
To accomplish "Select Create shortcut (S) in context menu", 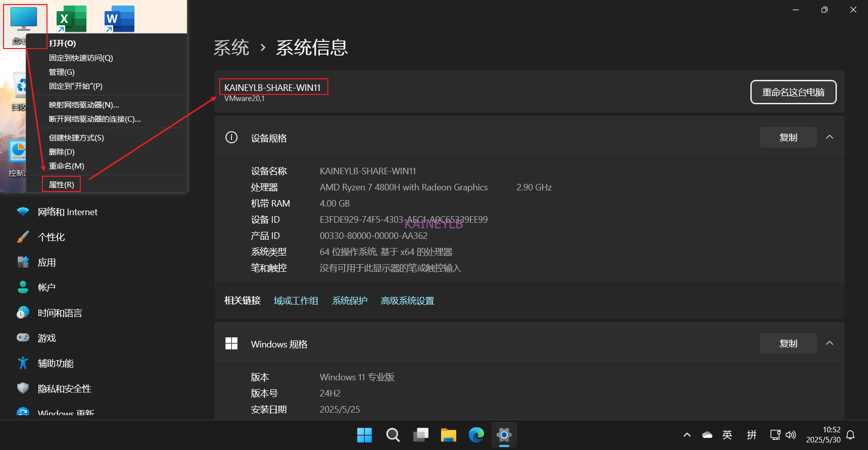I will [76, 138].
